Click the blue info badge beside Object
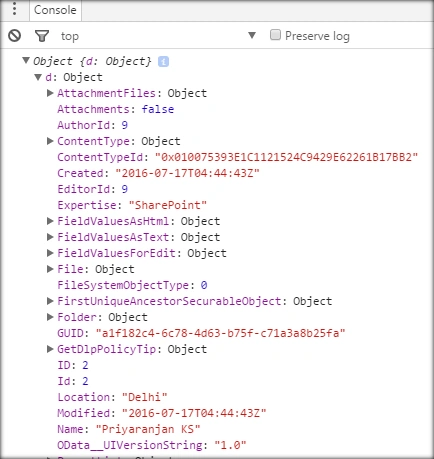This screenshot has height=459, width=434. click(163, 61)
